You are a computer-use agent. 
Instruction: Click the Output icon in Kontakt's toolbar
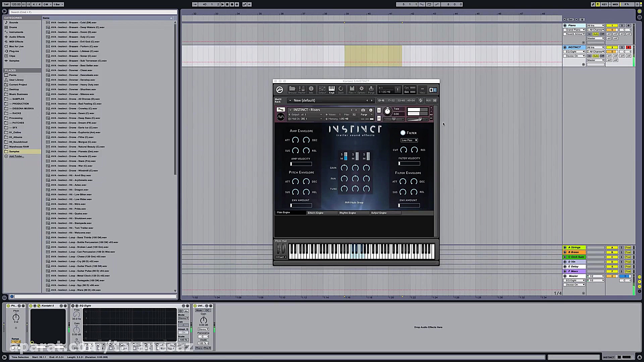click(322, 90)
